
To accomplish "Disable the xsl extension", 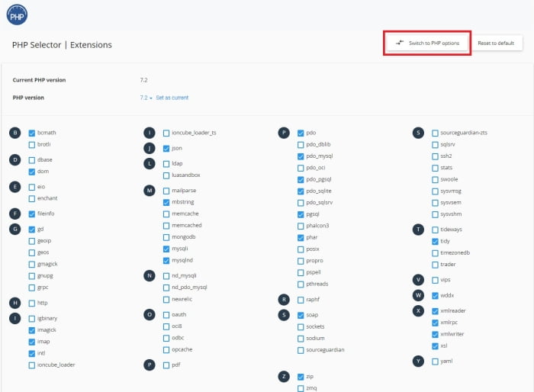I will [435, 346].
